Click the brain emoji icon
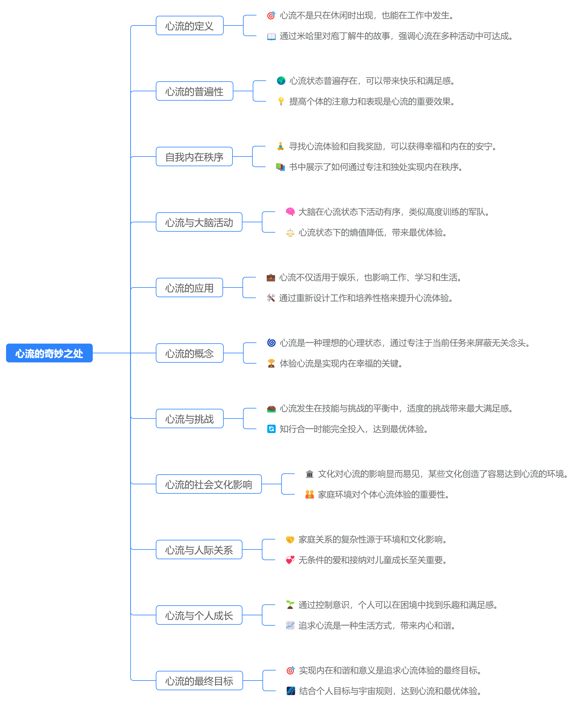The image size is (588, 706). pyautogui.click(x=290, y=212)
